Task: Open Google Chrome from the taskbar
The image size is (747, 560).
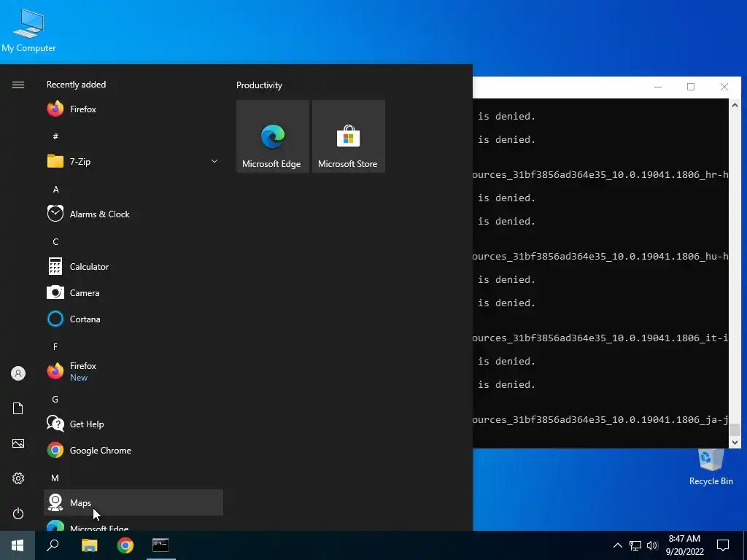Action: tap(125, 545)
